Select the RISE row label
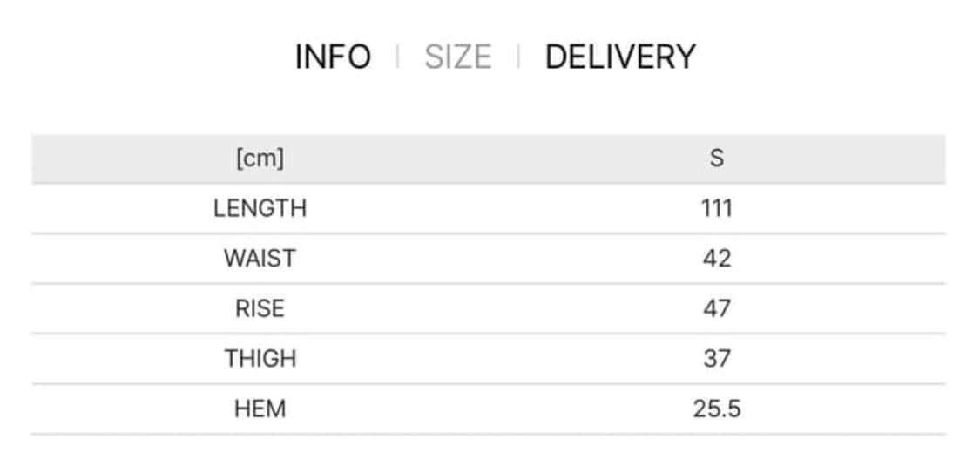This screenshot has width=980, height=466. [260, 308]
